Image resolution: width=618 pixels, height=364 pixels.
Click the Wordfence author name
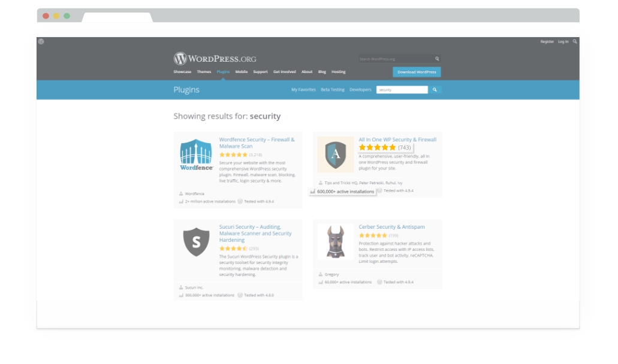pos(195,193)
